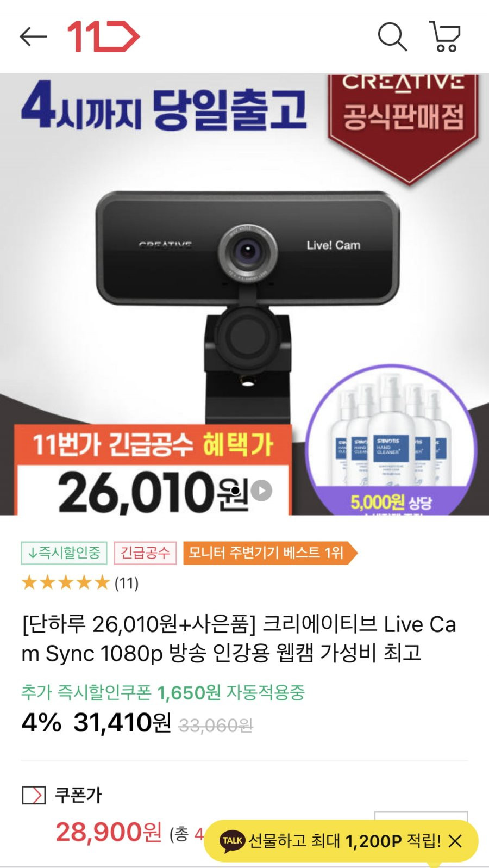Open the (11) reviews count
489x868 pixels.
click(x=127, y=584)
